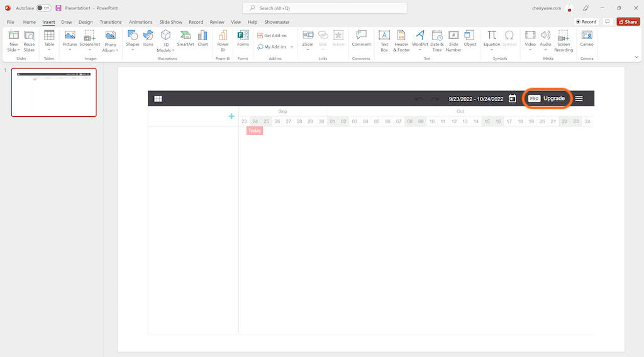This screenshot has height=357, width=644.
Task: Click the Search box in title bar
Action: coord(325,8)
